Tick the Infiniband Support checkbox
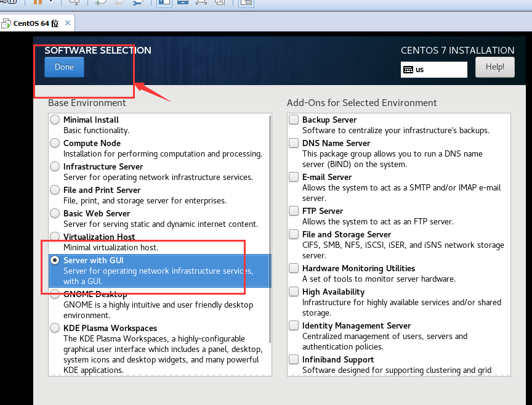This screenshot has width=532, height=405. (294, 359)
